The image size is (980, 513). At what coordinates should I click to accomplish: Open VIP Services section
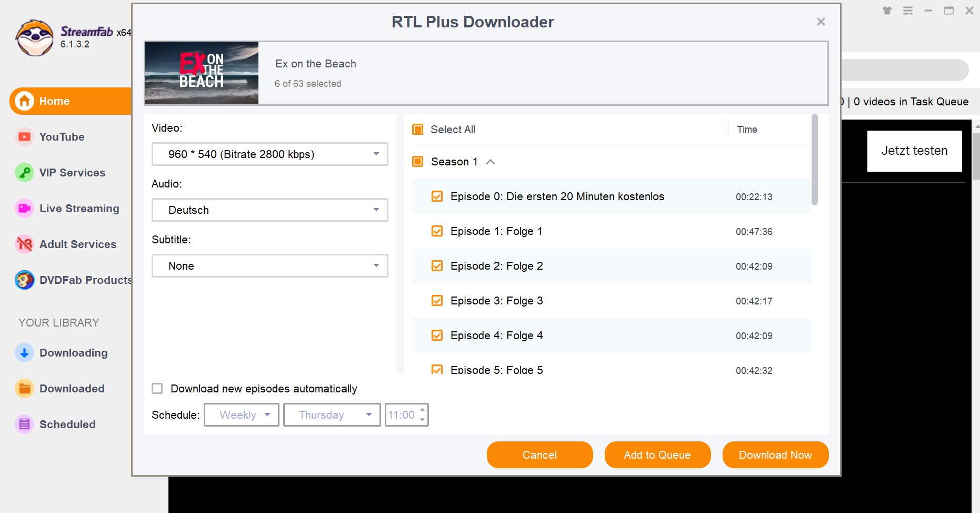[x=72, y=173]
